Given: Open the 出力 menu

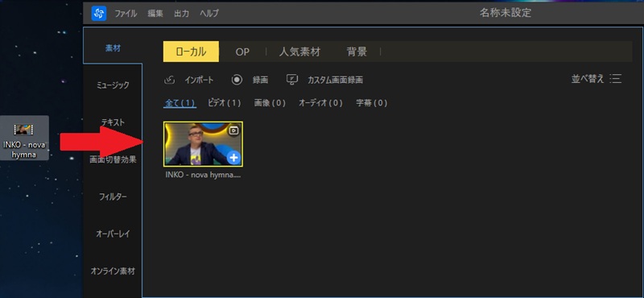Looking at the screenshot, I should [181, 13].
